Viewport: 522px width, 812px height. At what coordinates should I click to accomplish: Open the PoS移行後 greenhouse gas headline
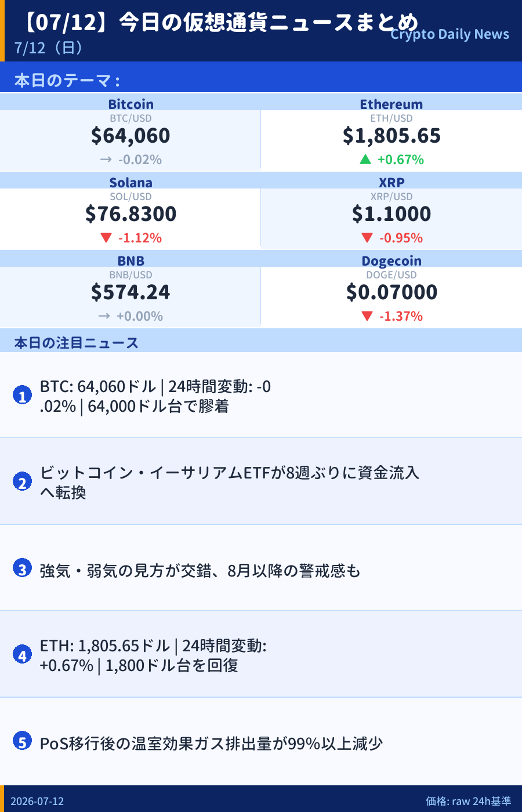[211, 743]
